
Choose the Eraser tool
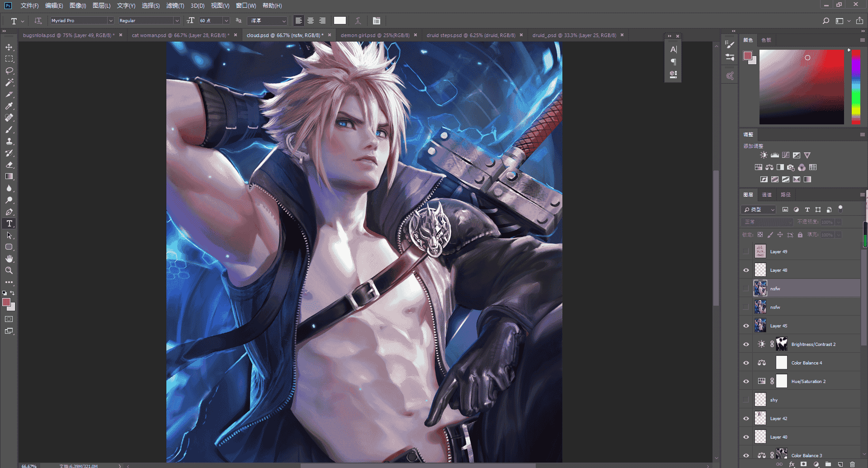pos(9,165)
